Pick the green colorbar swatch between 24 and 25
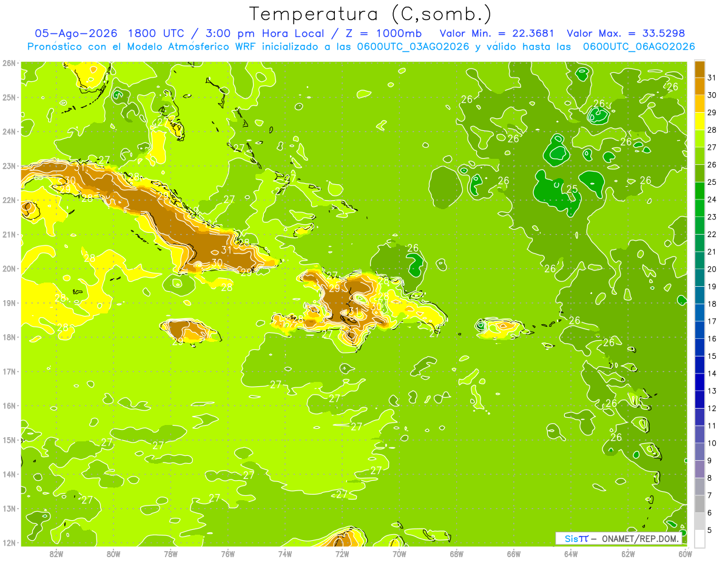The height and width of the screenshot is (562, 728). click(x=699, y=191)
